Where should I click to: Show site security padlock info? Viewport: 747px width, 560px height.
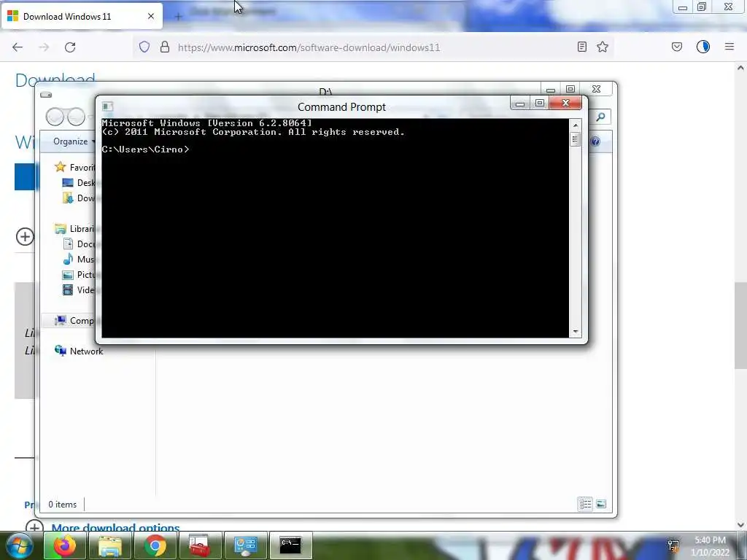(165, 47)
